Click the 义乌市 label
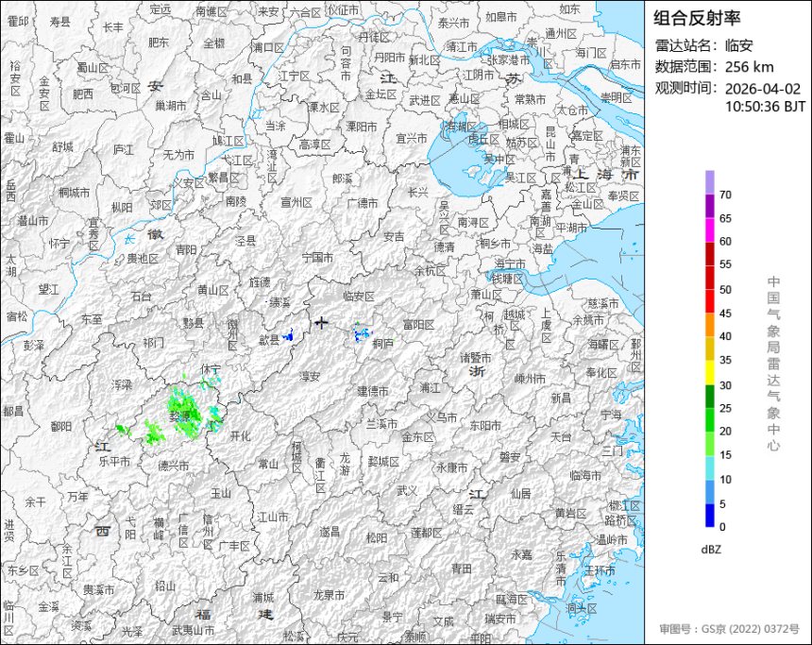Viewport: 812px width, 645px height. pos(442,417)
